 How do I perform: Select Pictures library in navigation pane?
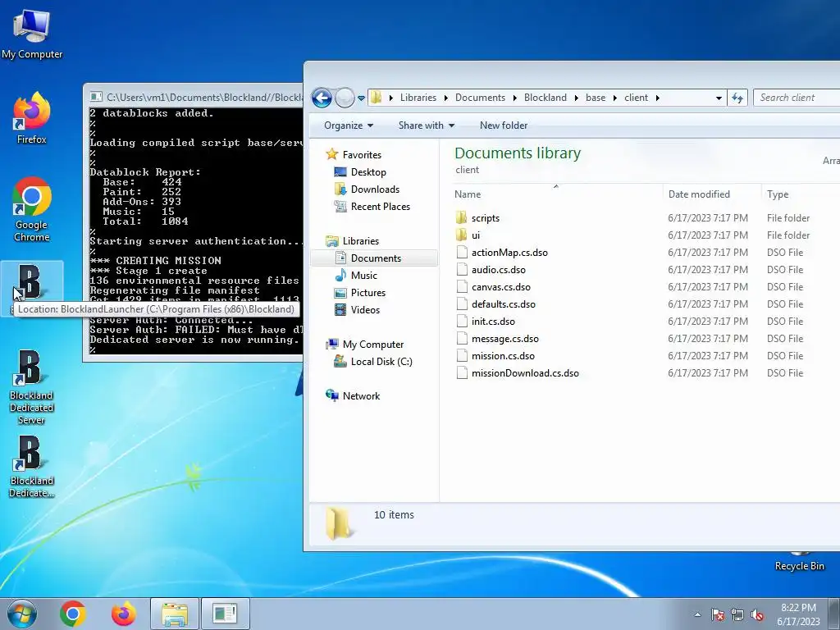coord(368,293)
